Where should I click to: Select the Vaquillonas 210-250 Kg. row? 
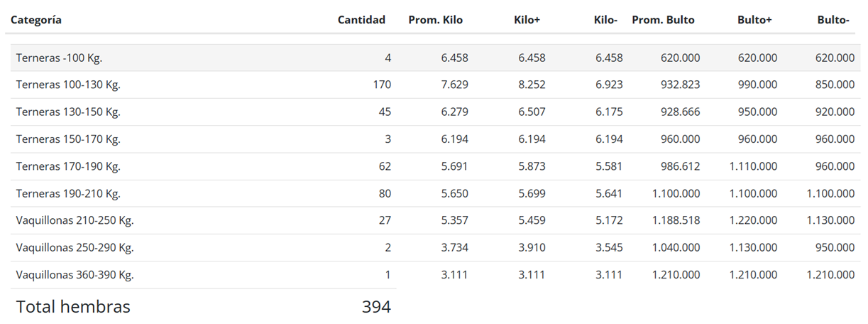pos(75,220)
